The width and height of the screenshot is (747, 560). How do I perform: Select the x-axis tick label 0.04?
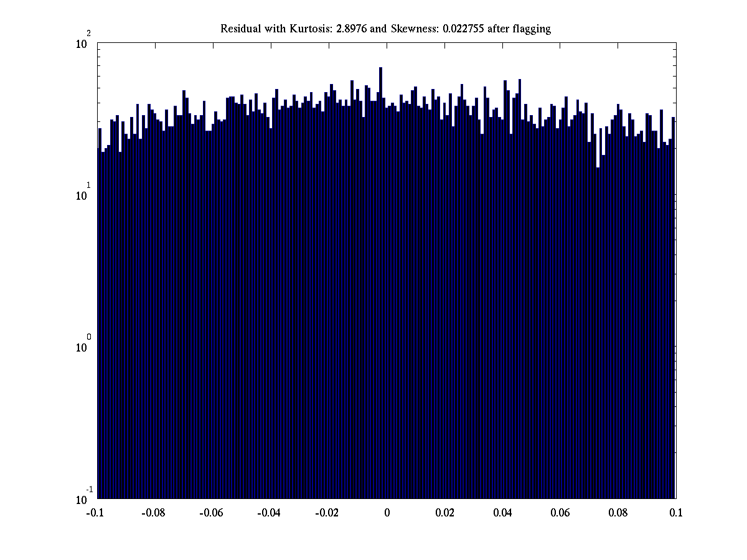(502, 513)
